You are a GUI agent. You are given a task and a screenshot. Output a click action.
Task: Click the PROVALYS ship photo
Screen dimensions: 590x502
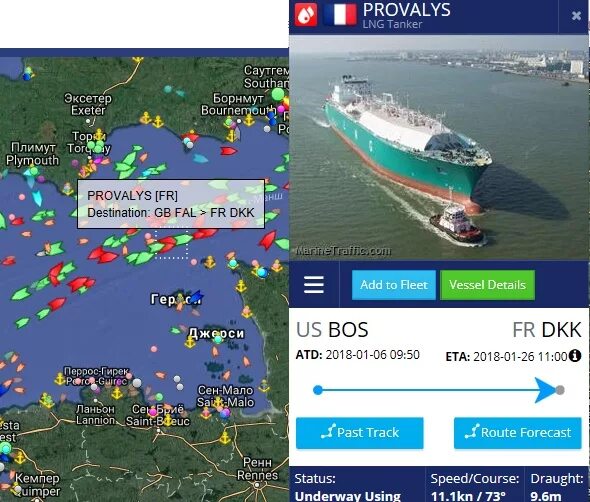pos(439,148)
